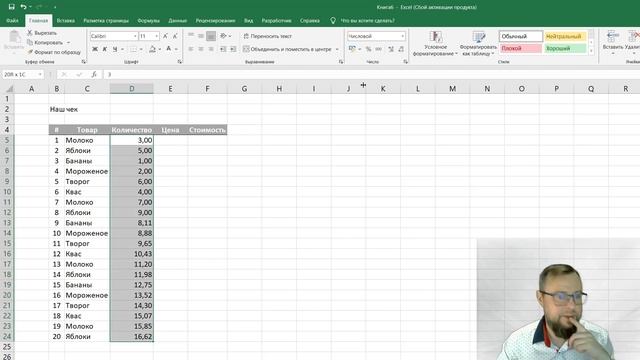Open merge cells dropdown arrow
This screenshot has height=360, width=640.
pyautogui.click(x=337, y=49)
